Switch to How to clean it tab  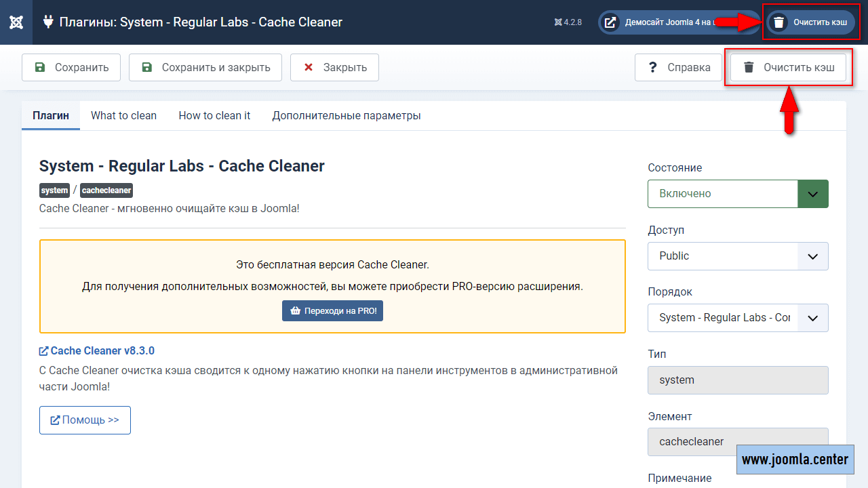[x=214, y=116]
